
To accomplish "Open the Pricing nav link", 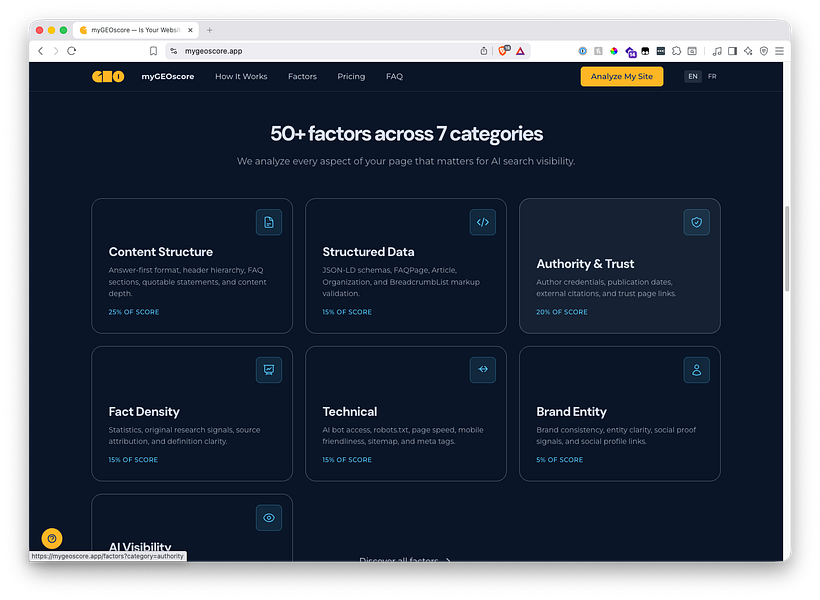I will (x=351, y=76).
